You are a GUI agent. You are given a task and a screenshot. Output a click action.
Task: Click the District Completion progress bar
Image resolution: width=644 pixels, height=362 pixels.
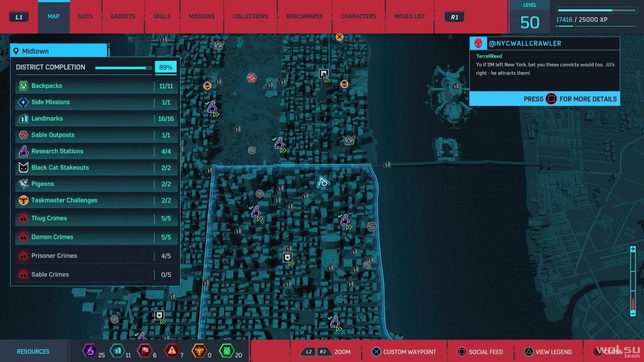coord(123,68)
